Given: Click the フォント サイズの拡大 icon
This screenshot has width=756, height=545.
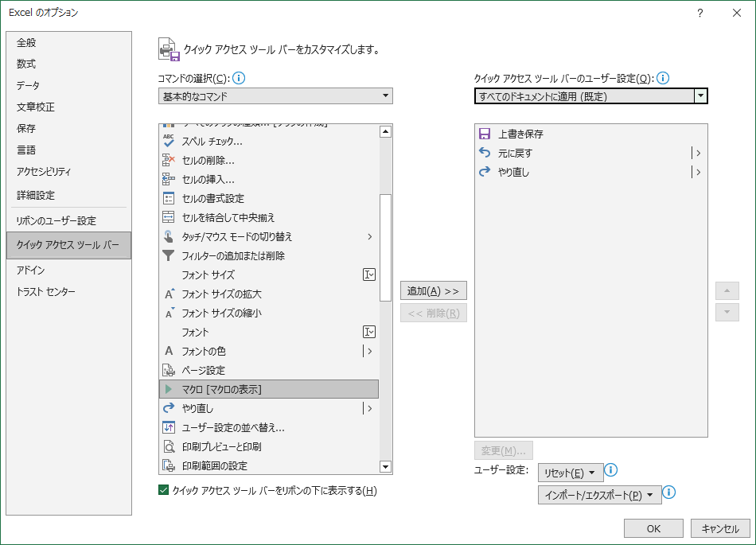Looking at the screenshot, I should tap(168, 294).
